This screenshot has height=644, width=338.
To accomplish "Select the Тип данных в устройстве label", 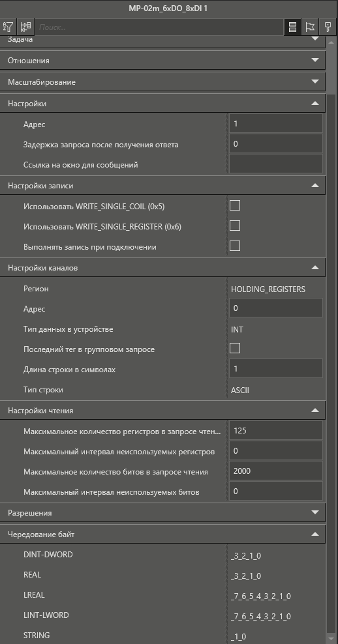I will point(69,329).
